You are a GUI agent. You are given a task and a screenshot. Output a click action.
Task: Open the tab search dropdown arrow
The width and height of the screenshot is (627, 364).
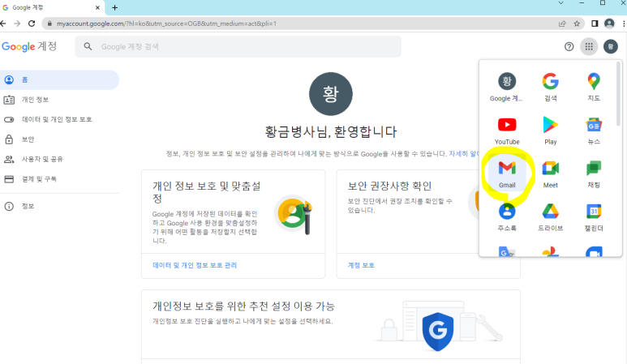(561, 3)
